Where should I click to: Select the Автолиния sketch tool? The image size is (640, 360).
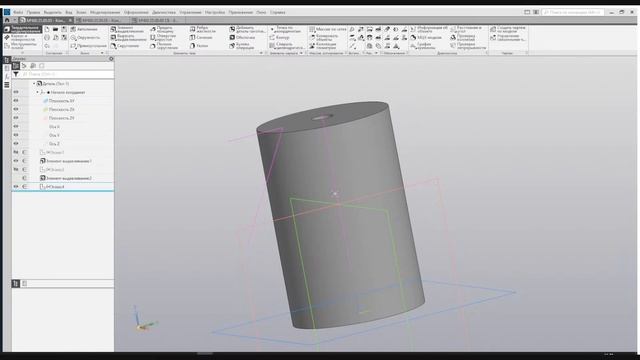(x=84, y=29)
